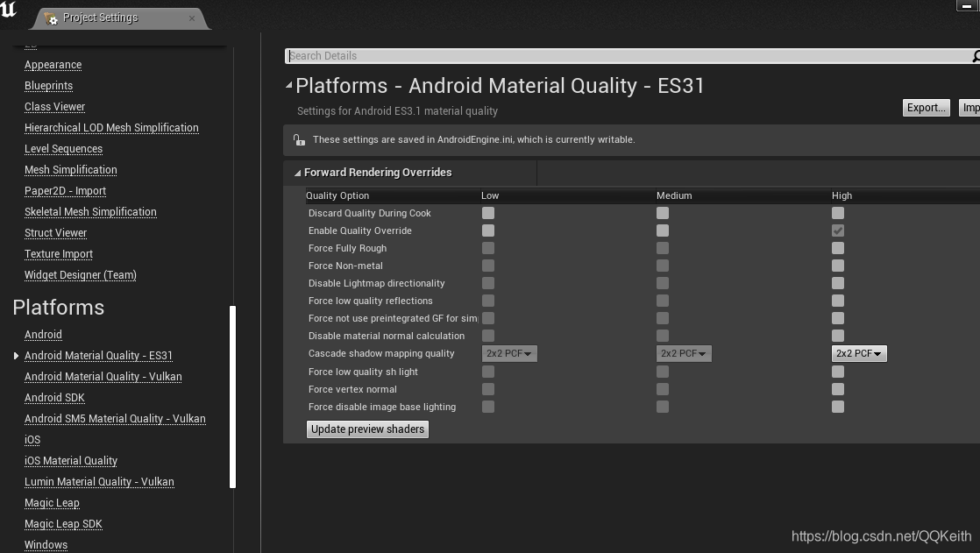The height and width of the screenshot is (553, 980).
Task: Select Android Material Quality - ES31
Action: 99,356
